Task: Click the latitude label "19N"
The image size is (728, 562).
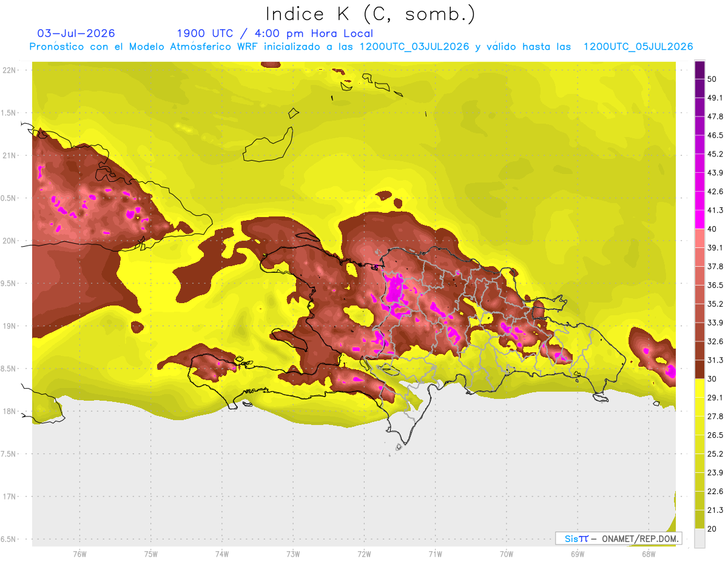Action: click(x=10, y=326)
